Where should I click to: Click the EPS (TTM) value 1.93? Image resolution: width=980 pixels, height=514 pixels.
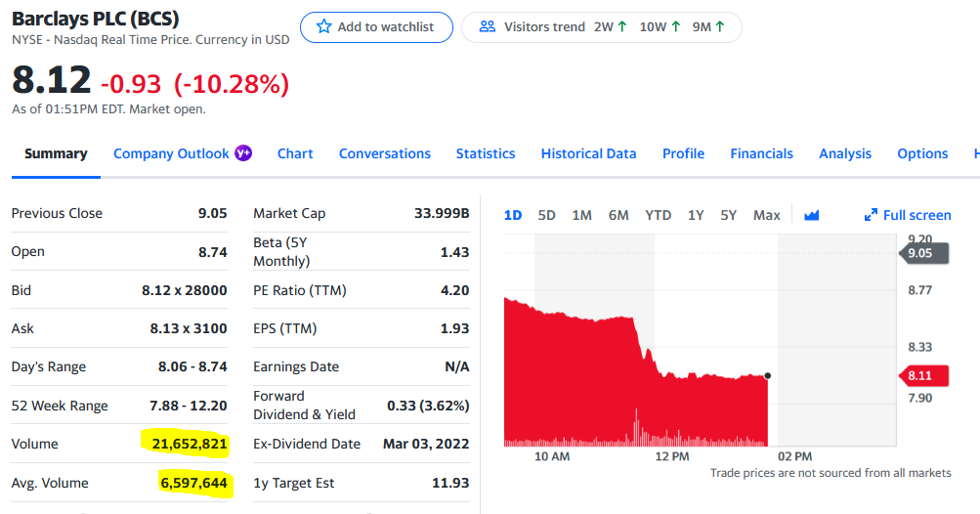coord(455,328)
